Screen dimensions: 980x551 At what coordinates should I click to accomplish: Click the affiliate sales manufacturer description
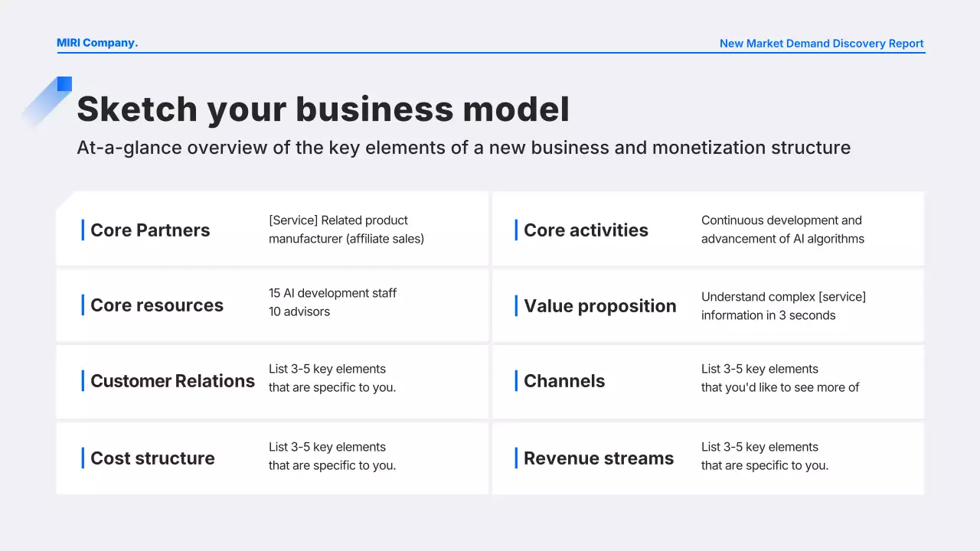(346, 230)
